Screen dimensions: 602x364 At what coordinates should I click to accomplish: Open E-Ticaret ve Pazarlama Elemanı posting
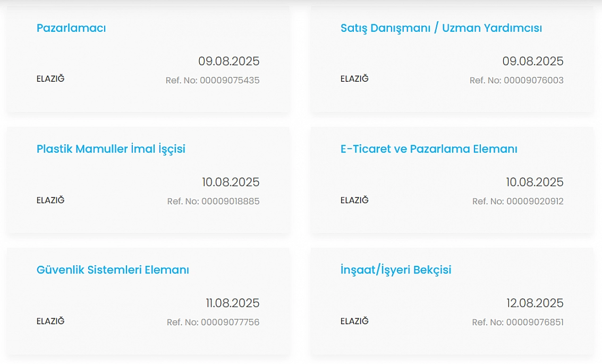click(x=429, y=149)
